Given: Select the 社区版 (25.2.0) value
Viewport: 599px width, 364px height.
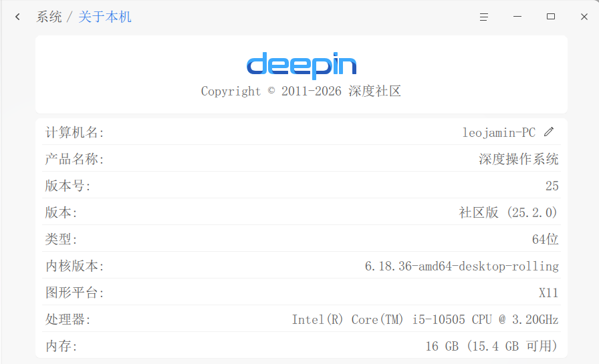Looking at the screenshot, I should tap(509, 212).
